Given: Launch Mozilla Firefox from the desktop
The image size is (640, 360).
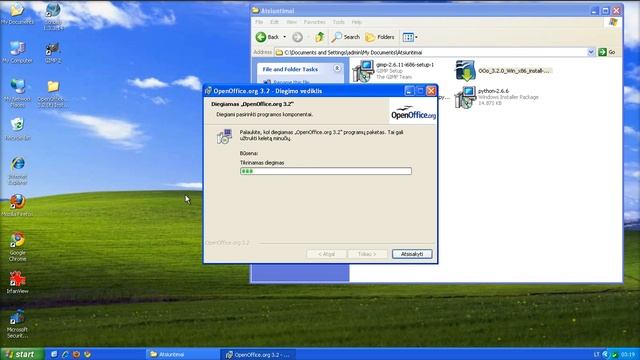Looking at the screenshot, I should pos(17,205).
